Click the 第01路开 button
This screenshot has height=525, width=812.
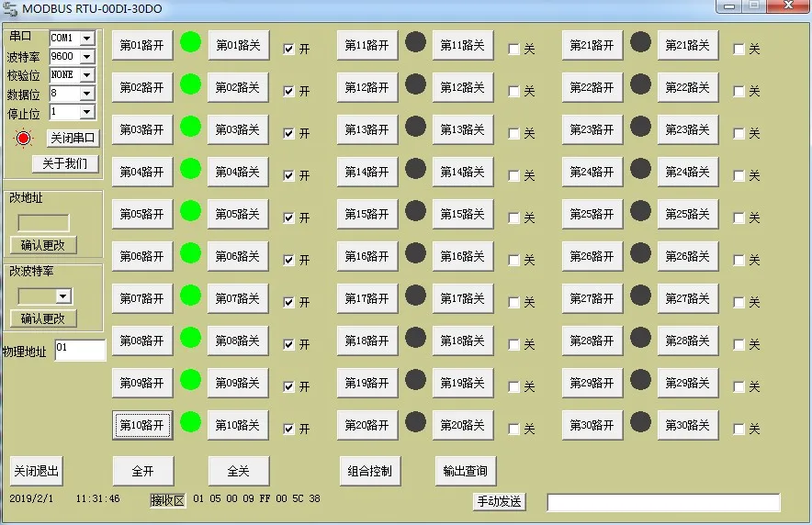coord(142,46)
